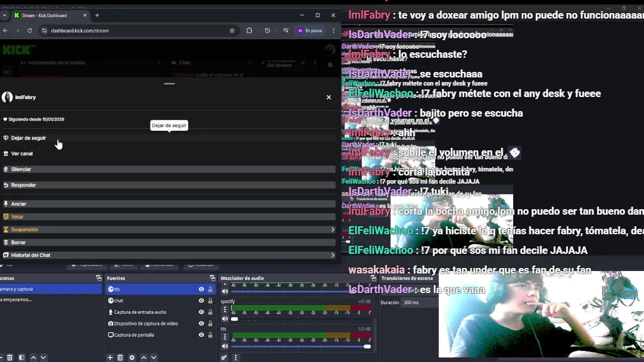644x362 pixels.
Task: View site information icon beside the URL
Action: click(44, 31)
